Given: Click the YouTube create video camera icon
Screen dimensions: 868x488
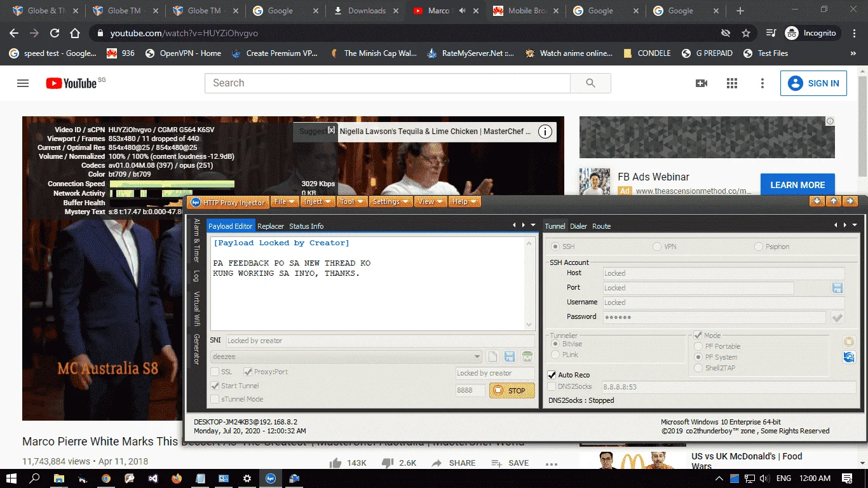Looking at the screenshot, I should click(x=702, y=83).
